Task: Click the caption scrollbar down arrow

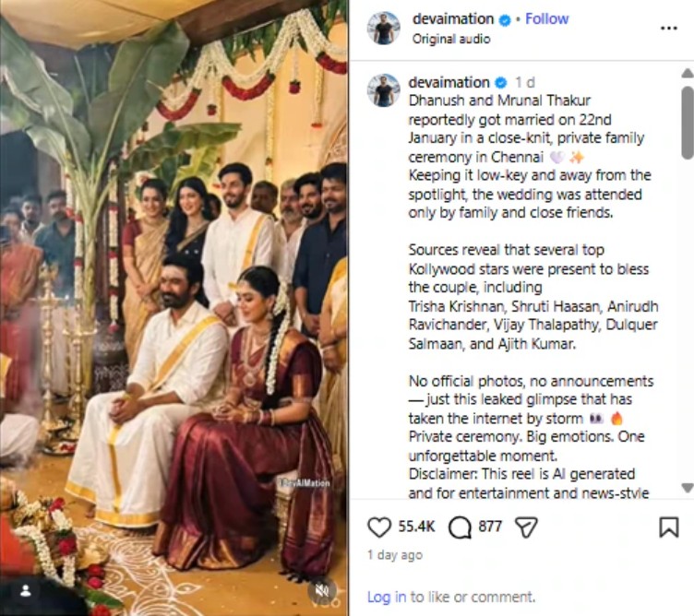Action: point(687,488)
